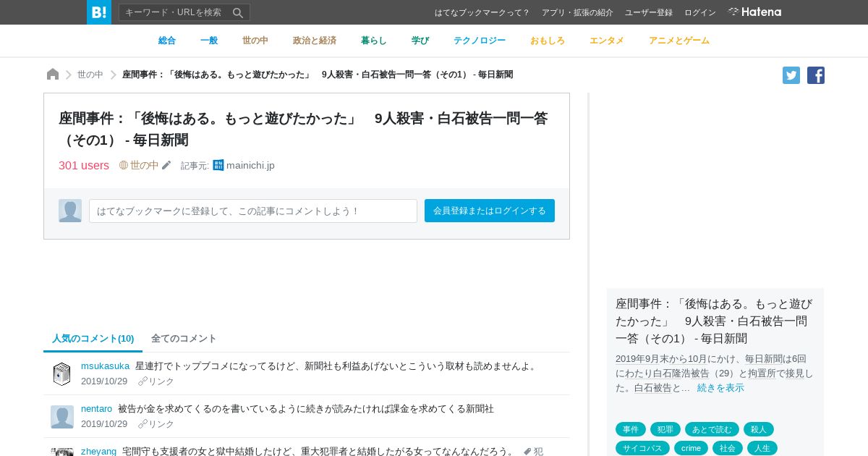868x456 pixels.
Task: Select the 一般 category
Action: 209,41
